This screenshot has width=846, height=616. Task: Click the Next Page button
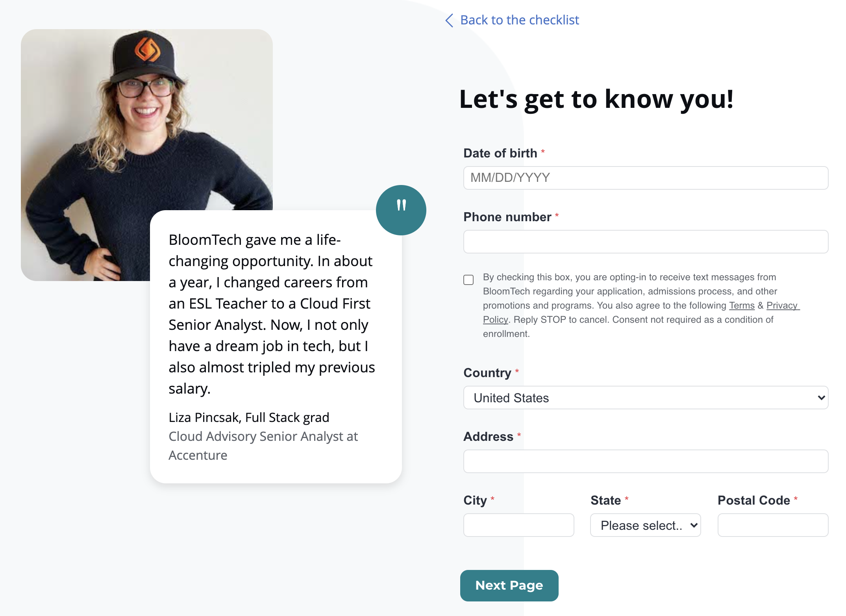[x=509, y=585]
